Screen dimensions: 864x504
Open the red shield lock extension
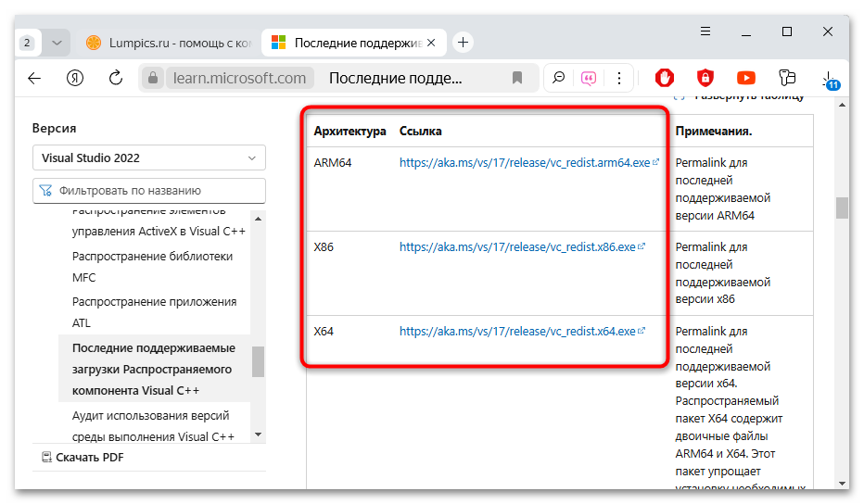pyautogui.click(x=705, y=78)
